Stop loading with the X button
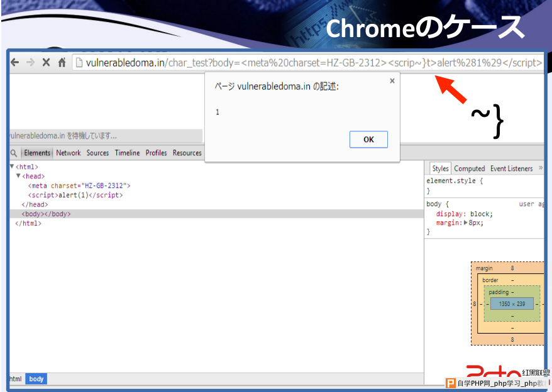The height and width of the screenshot is (392, 552). click(x=46, y=63)
